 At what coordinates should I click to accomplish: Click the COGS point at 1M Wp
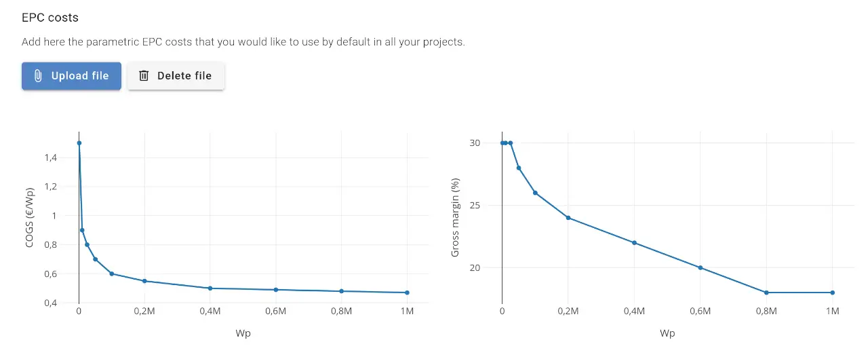pyautogui.click(x=407, y=293)
